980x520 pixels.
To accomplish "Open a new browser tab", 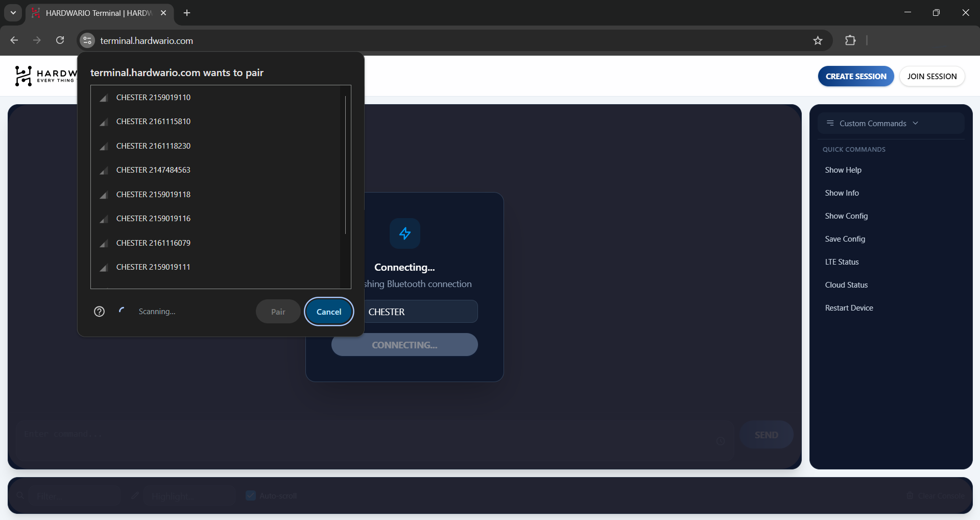I will coord(187,13).
